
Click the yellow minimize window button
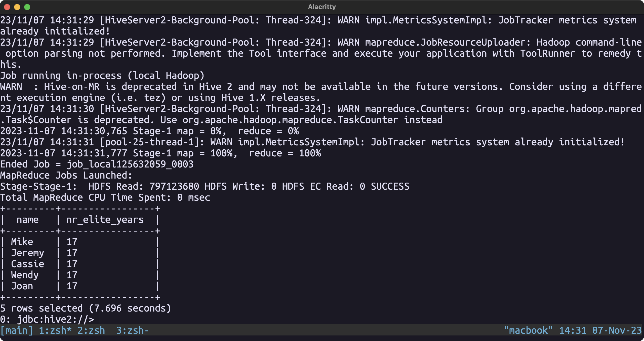[17, 7]
